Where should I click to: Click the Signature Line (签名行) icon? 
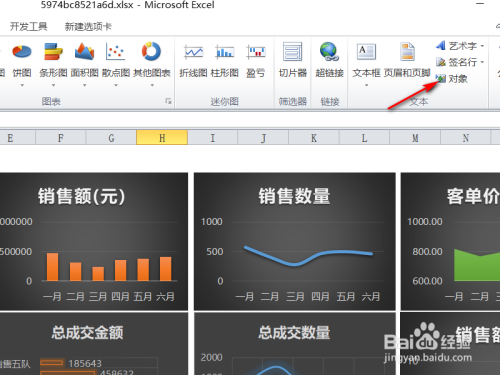point(441,62)
